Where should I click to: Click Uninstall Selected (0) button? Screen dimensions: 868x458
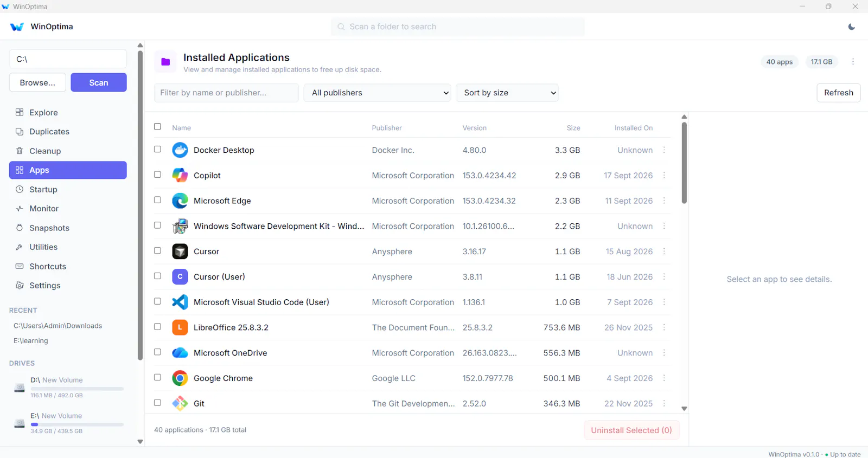tap(631, 430)
